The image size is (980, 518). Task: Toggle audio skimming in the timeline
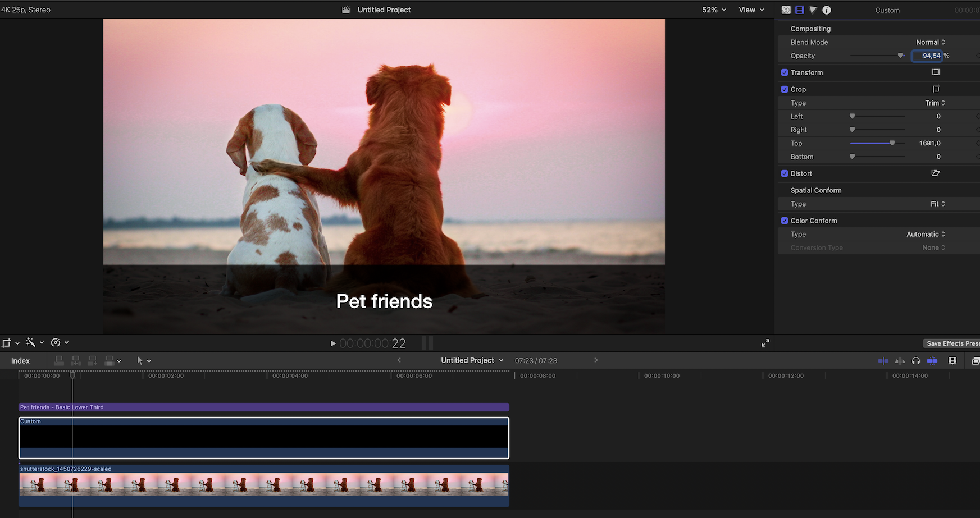point(900,361)
